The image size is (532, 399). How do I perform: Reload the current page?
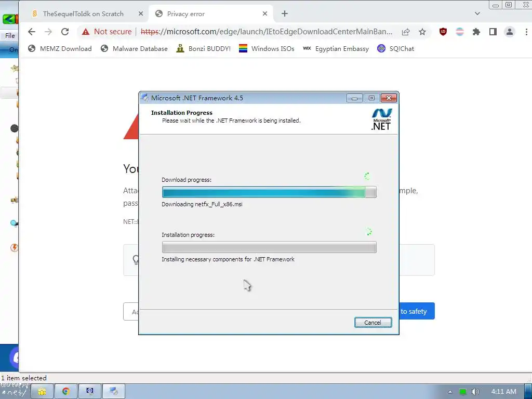[65, 32]
